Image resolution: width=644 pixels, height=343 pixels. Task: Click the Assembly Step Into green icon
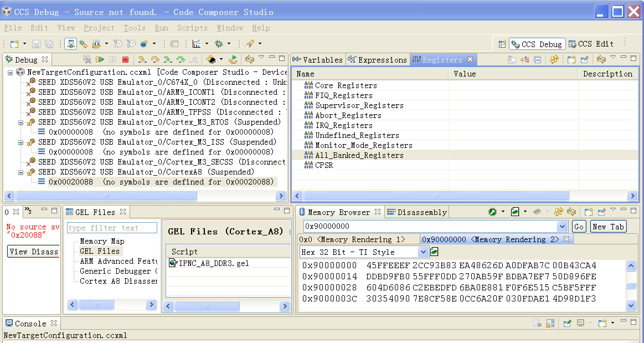click(x=168, y=59)
